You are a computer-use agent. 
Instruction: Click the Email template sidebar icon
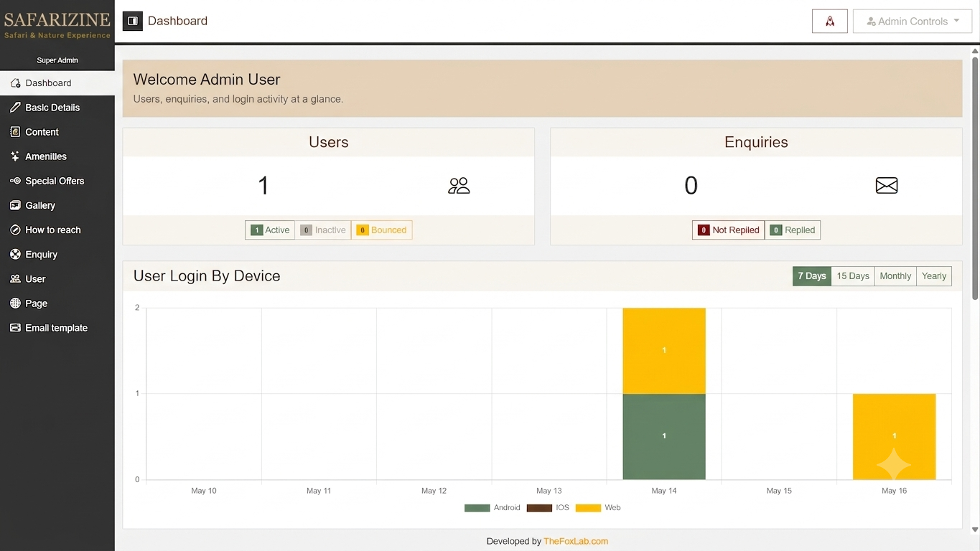(x=15, y=327)
